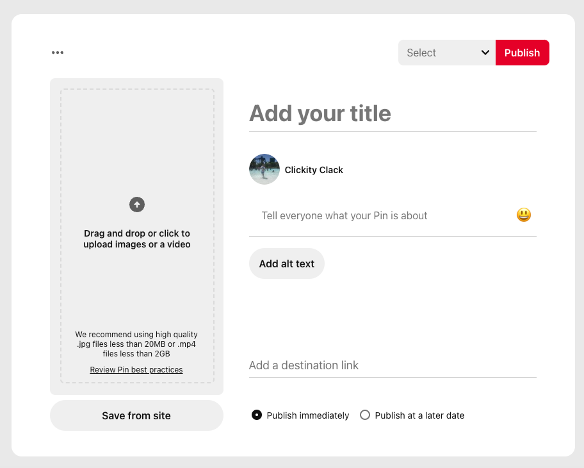This screenshot has height=468, width=584.
Task: Click the Add alt text button
Action: coord(287,264)
